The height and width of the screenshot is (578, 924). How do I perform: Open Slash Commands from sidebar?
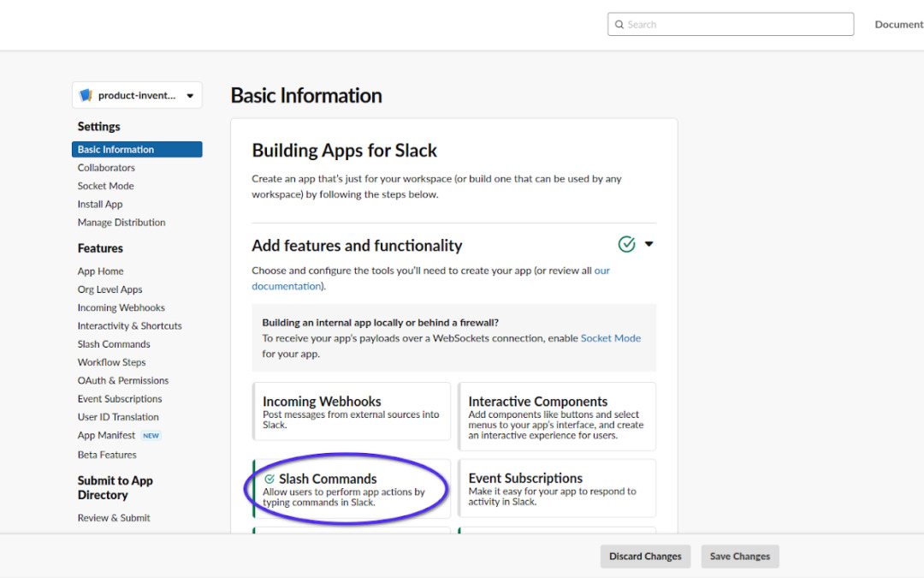pyautogui.click(x=114, y=344)
